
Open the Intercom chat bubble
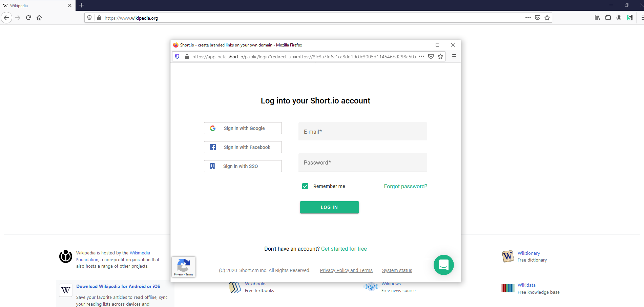pyautogui.click(x=443, y=265)
